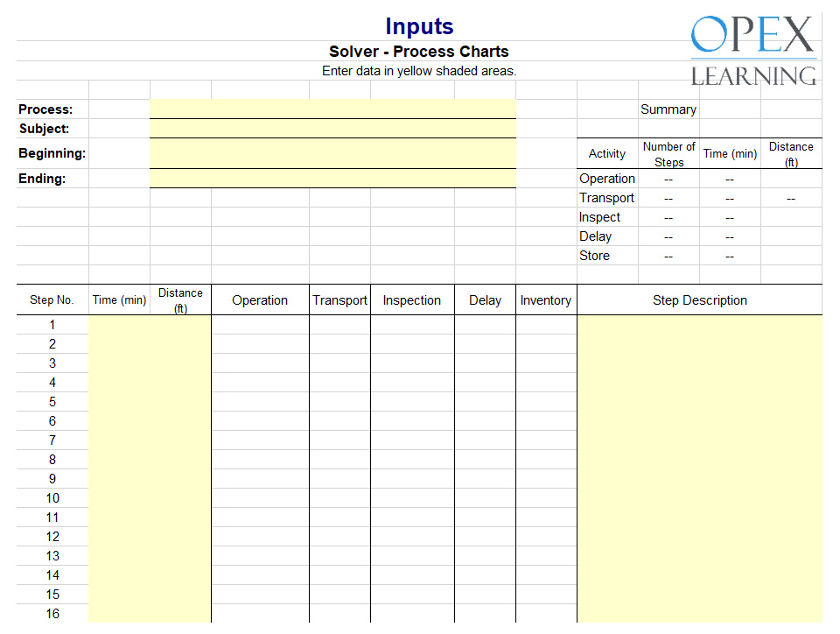This screenshot has width=840, height=634.
Task: Click the Ending input field
Action: pyautogui.click(x=332, y=179)
